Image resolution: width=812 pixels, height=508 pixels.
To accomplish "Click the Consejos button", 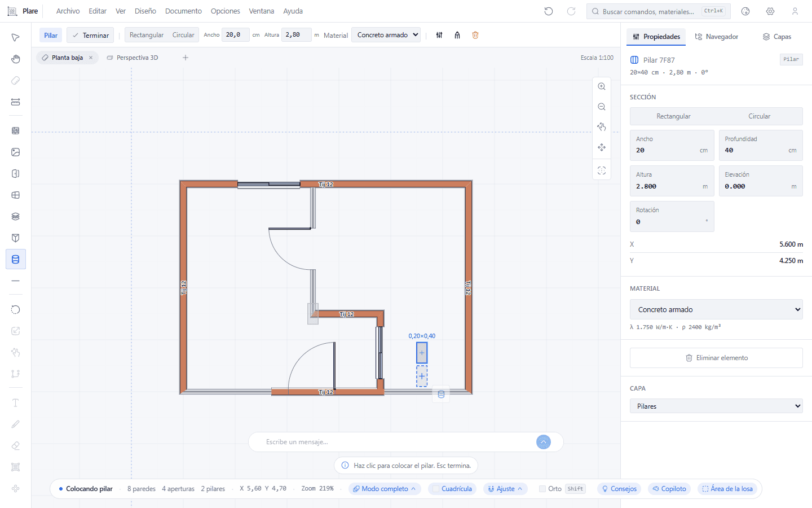I will (619, 489).
